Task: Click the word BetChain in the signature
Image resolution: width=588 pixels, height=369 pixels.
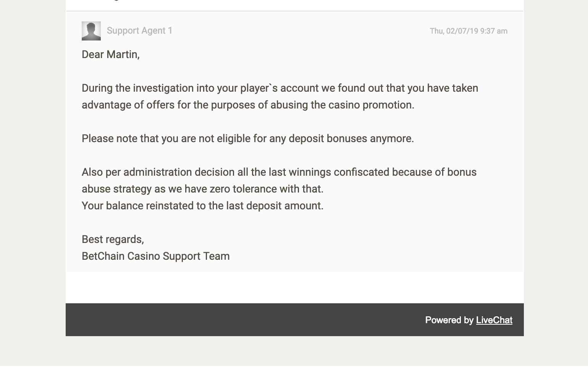Action: click(103, 256)
